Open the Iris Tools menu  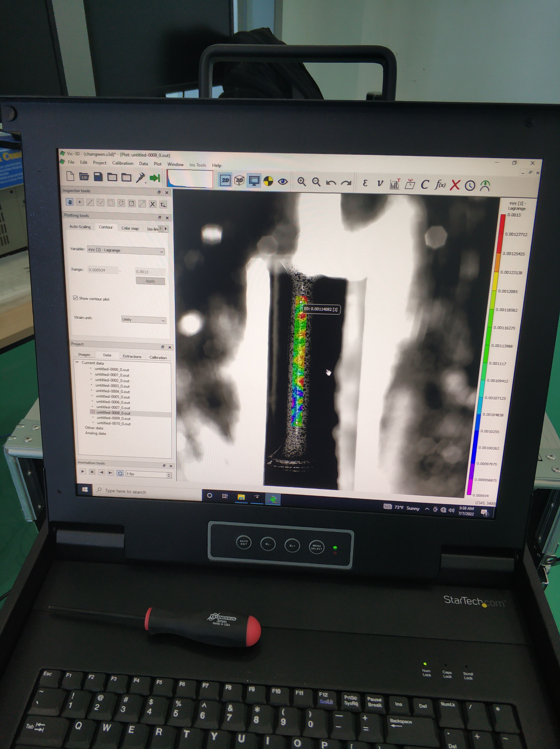tap(198, 165)
